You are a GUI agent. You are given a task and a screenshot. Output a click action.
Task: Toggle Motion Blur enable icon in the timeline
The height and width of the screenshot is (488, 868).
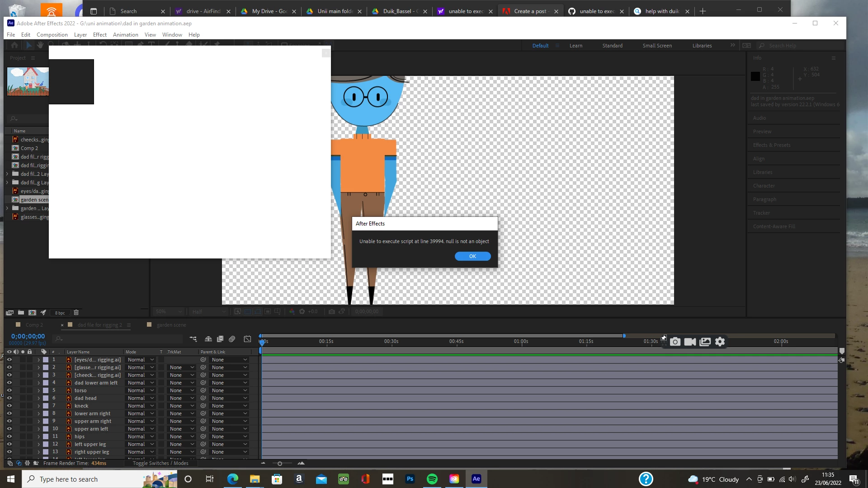pyautogui.click(x=232, y=339)
